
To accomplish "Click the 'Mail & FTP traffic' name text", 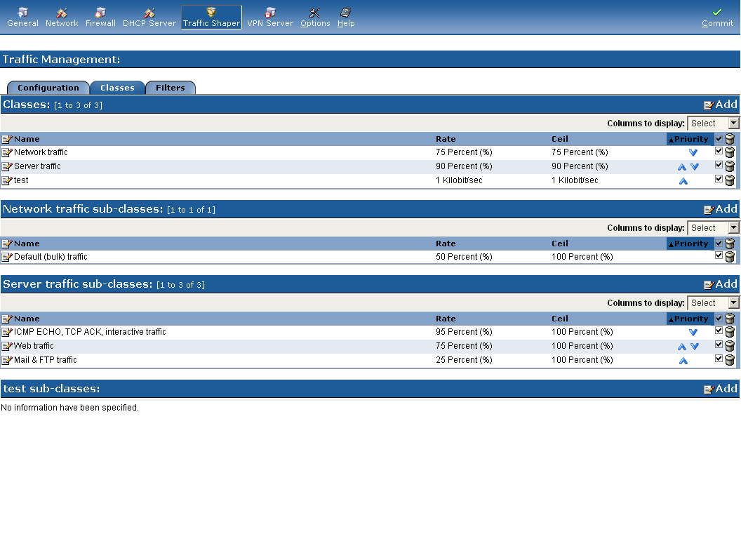I will (46, 360).
